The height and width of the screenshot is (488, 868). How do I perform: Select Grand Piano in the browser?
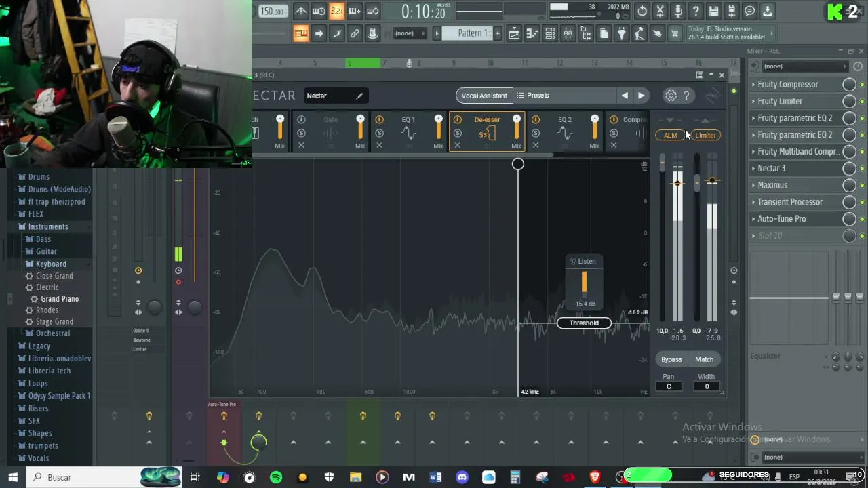point(60,299)
